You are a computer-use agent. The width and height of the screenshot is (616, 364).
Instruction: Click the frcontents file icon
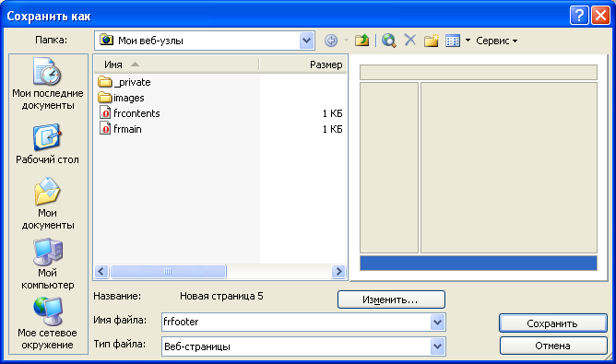coord(105,113)
